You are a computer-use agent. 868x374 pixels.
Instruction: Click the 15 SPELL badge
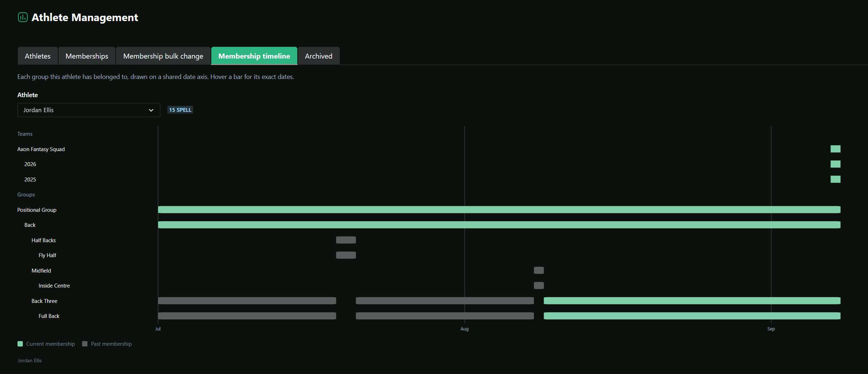(180, 110)
